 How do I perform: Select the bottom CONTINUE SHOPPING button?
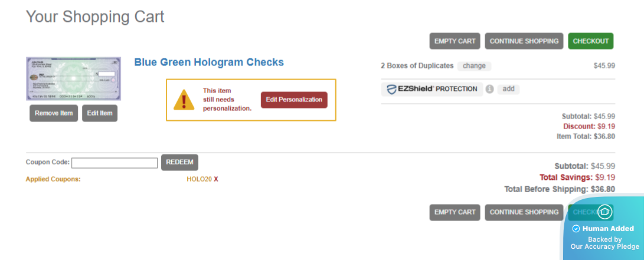(x=524, y=212)
